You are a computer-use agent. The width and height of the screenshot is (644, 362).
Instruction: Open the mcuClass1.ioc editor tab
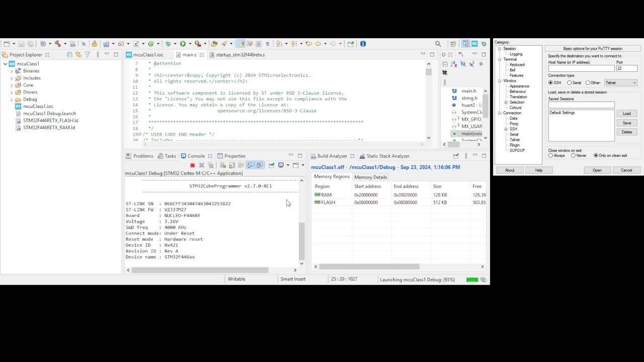pyautogui.click(x=145, y=54)
